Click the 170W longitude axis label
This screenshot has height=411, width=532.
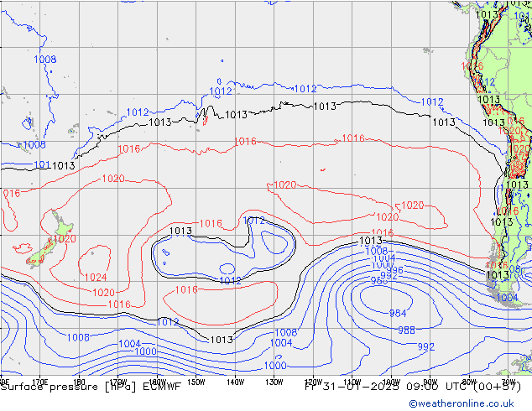click(x=118, y=382)
